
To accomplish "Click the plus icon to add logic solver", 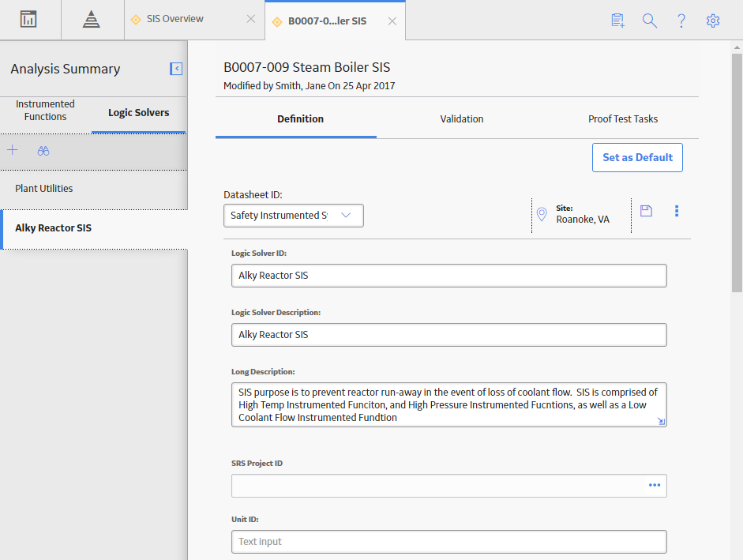I will tap(13, 151).
